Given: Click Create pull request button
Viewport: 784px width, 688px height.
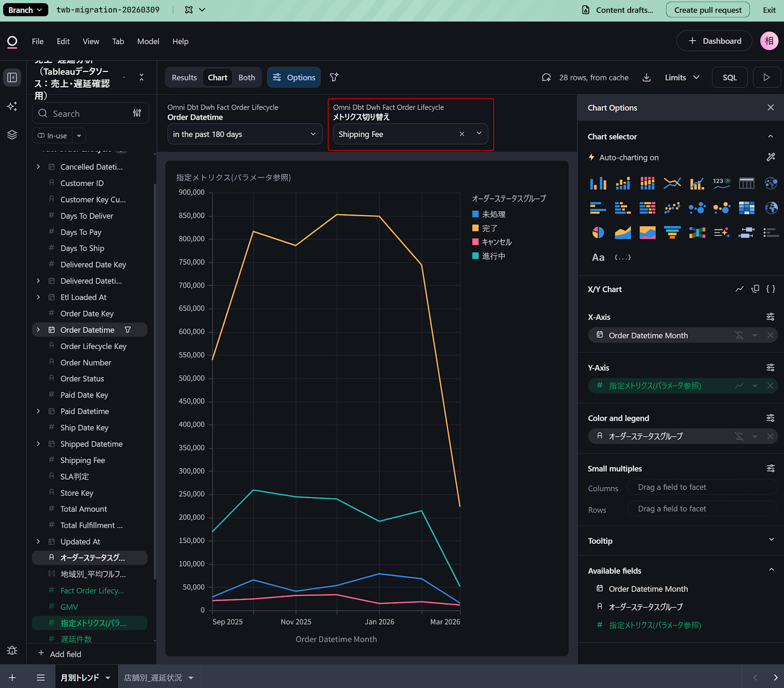Looking at the screenshot, I should (x=708, y=10).
